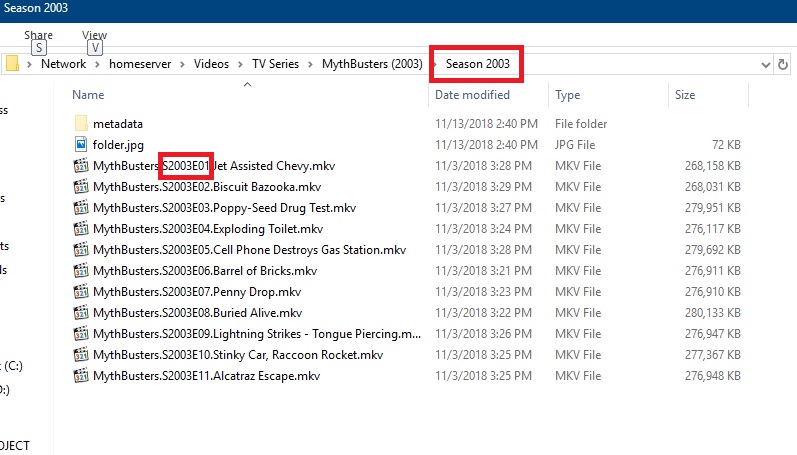Select S2003E03.Poppy-Seed Drug Test.mkv

pos(224,208)
